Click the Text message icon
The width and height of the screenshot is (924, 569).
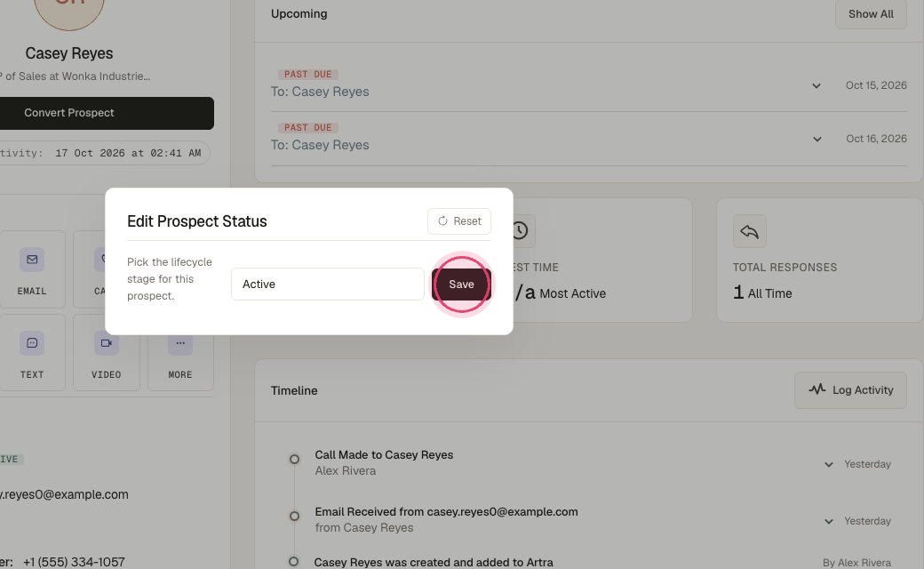point(32,343)
